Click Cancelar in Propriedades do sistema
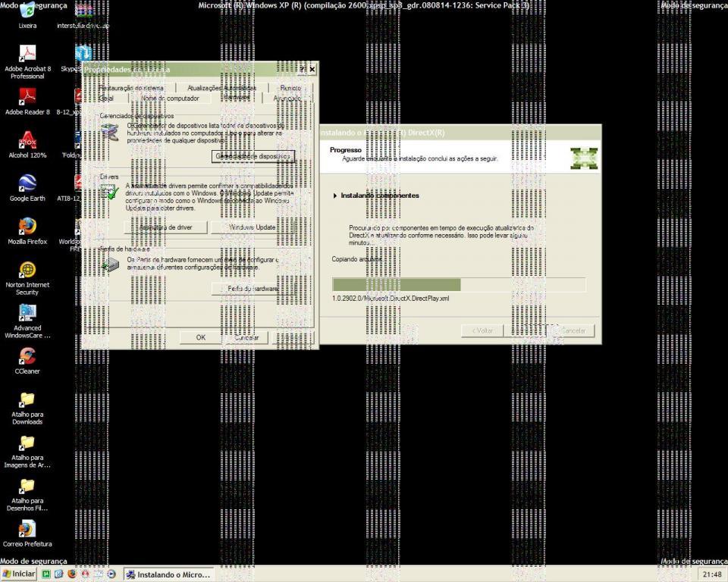Viewport: 728px width, 582px height. (x=246, y=337)
